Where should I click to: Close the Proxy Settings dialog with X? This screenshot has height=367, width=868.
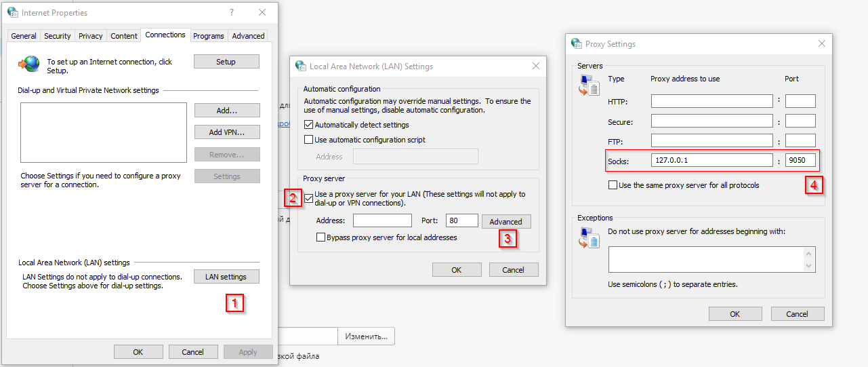click(822, 43)
